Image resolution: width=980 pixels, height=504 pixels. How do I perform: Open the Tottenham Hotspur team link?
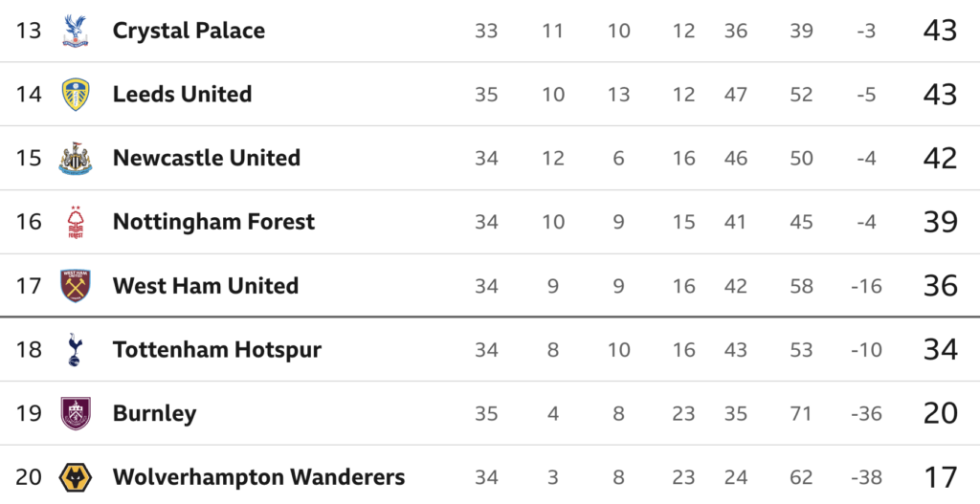(x=217, y=350)
